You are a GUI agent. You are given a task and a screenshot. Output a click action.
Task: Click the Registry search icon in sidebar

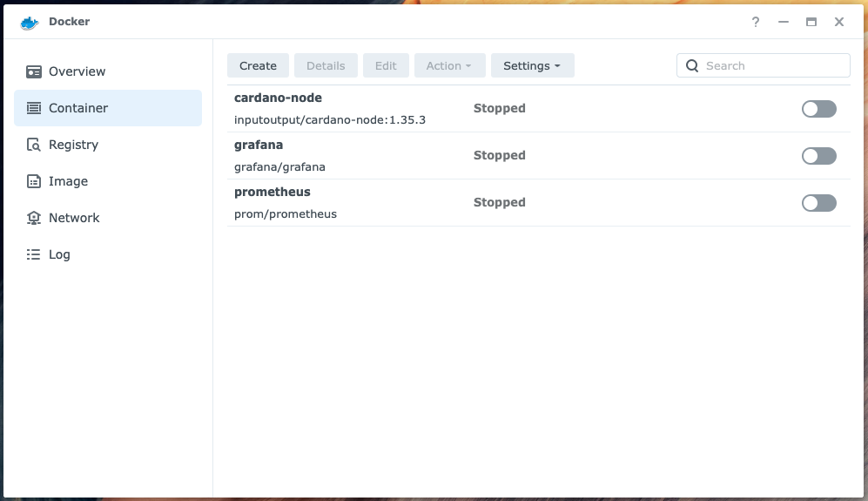coord(34,145)
